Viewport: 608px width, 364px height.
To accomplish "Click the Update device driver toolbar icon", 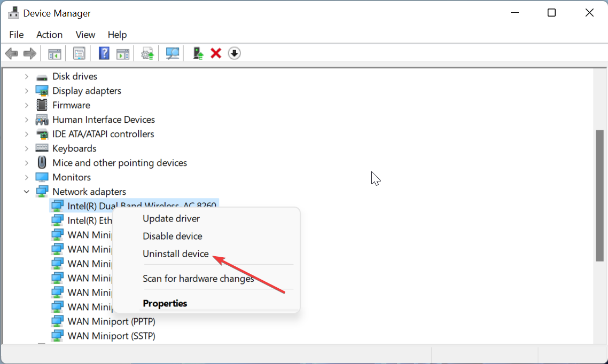I will [x=147, y=53].
